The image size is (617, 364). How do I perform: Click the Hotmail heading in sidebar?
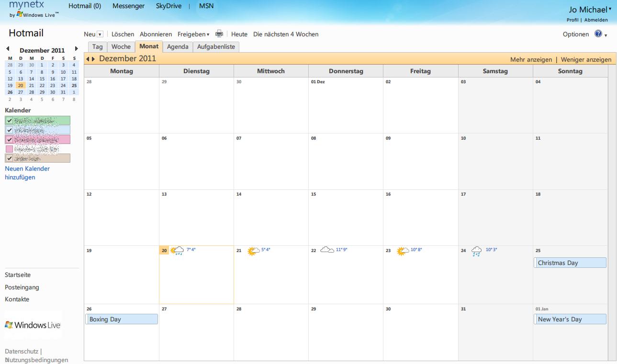26,33
